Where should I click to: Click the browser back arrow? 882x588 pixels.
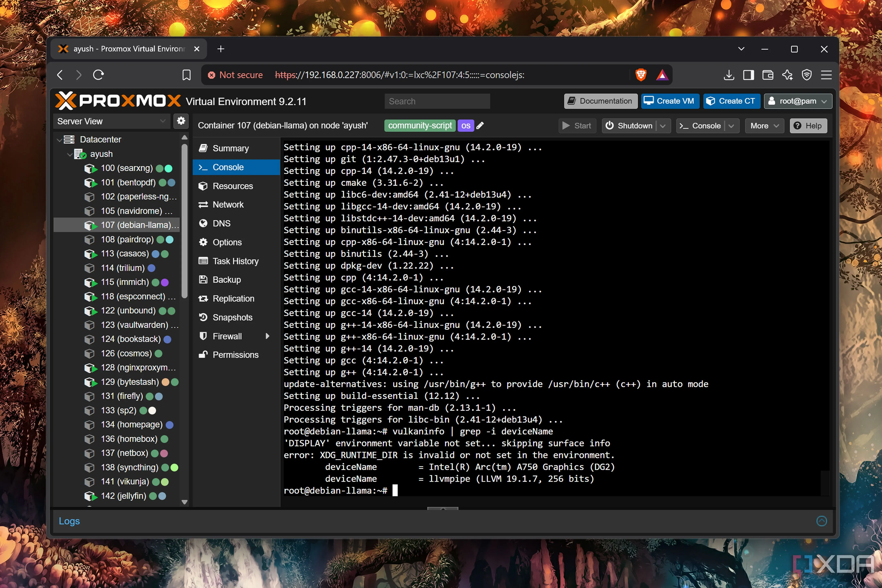pos(60,75)
